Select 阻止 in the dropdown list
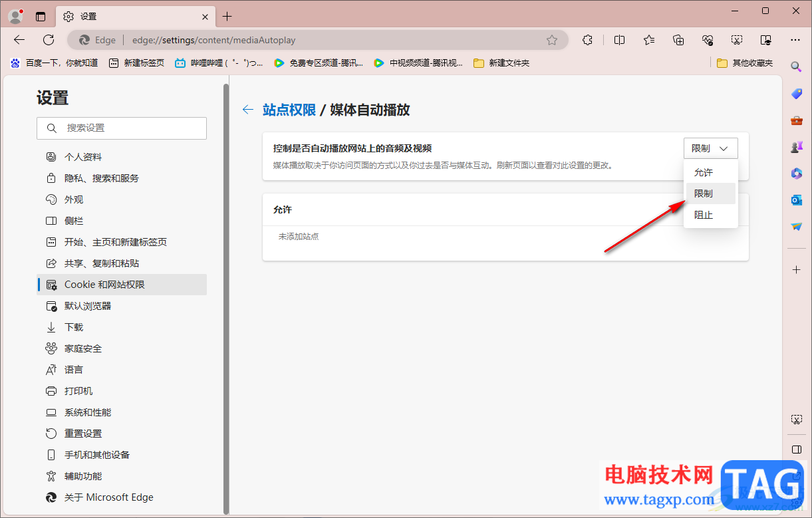Image resolution: width=812 pixels, height=518 pixels. (710, 215)
